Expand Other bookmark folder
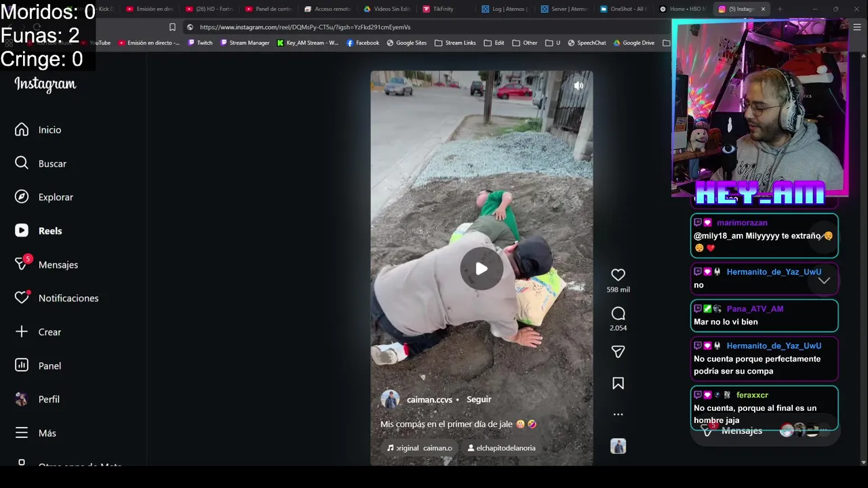The width and height of the screenshot is (868, 488). (525, 43)
